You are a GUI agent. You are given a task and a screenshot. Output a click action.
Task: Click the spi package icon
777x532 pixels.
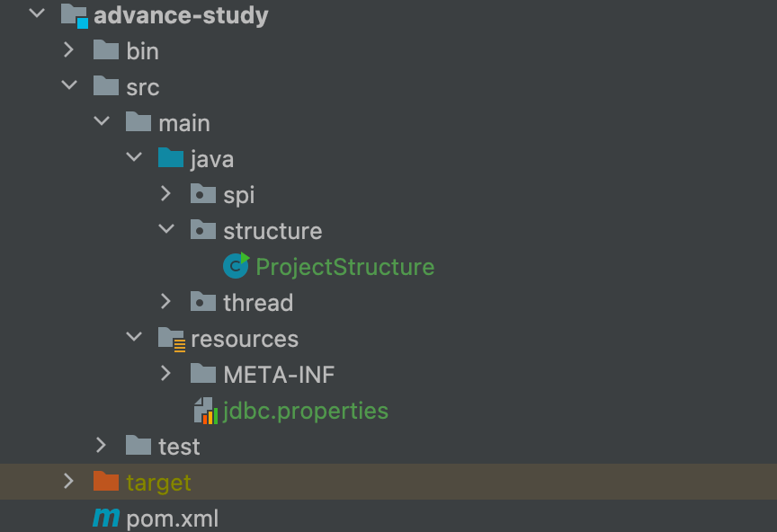(x=203, y=194)
